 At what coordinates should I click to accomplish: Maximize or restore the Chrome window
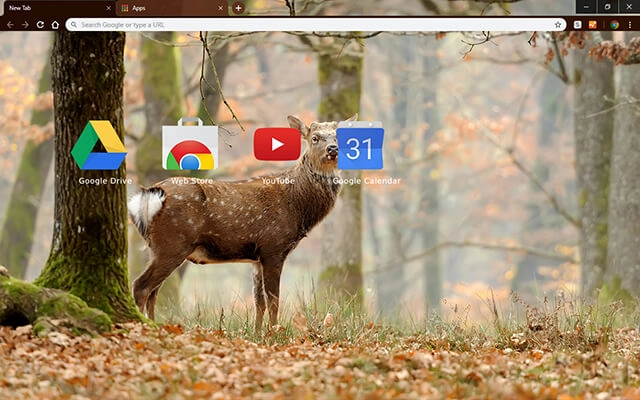click(x=607, y=7)
